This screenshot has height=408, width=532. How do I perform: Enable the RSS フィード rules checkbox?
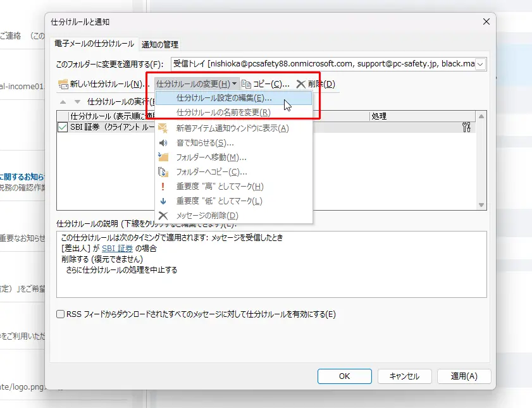[x=60, y=314]
